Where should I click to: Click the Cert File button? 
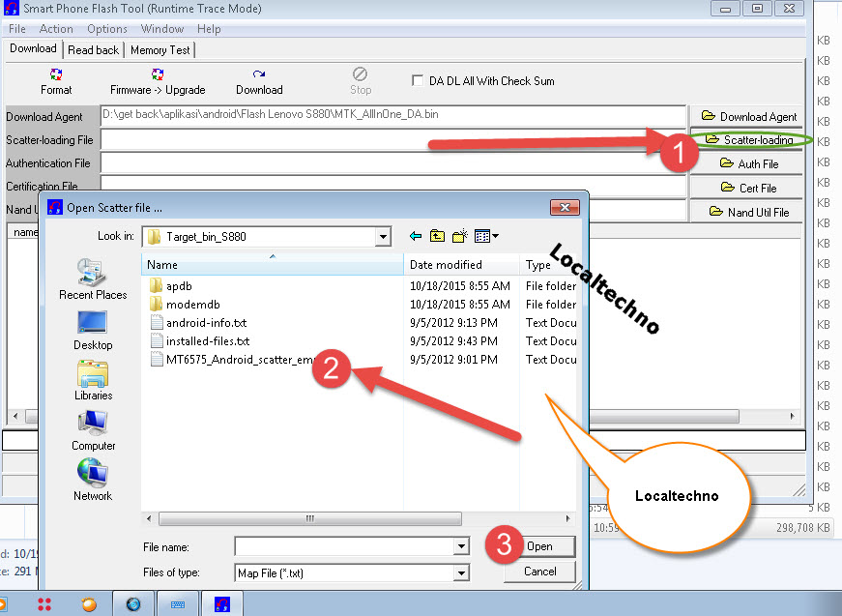coord(748,188)
